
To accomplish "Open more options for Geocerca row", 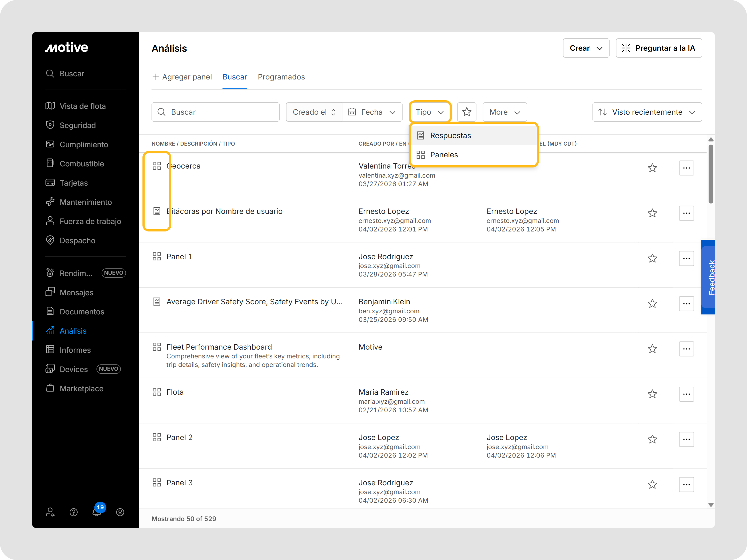I will click(686, 168).
